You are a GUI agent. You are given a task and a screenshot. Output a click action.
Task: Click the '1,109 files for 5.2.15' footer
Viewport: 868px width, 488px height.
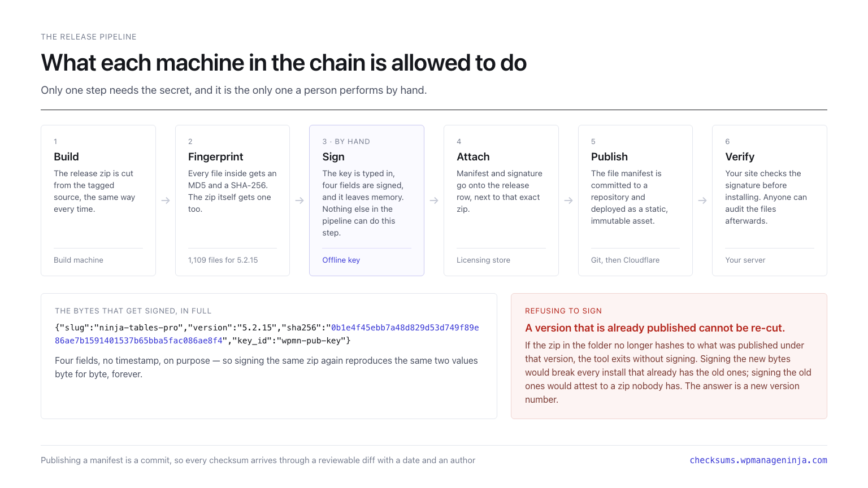click(223, 260)
